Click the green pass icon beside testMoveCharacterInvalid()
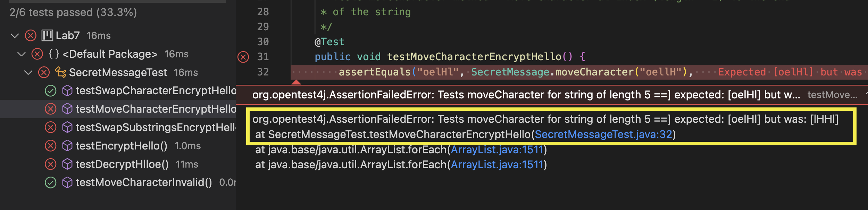Screen dimensions: 868x210 [x=51, y=182]
